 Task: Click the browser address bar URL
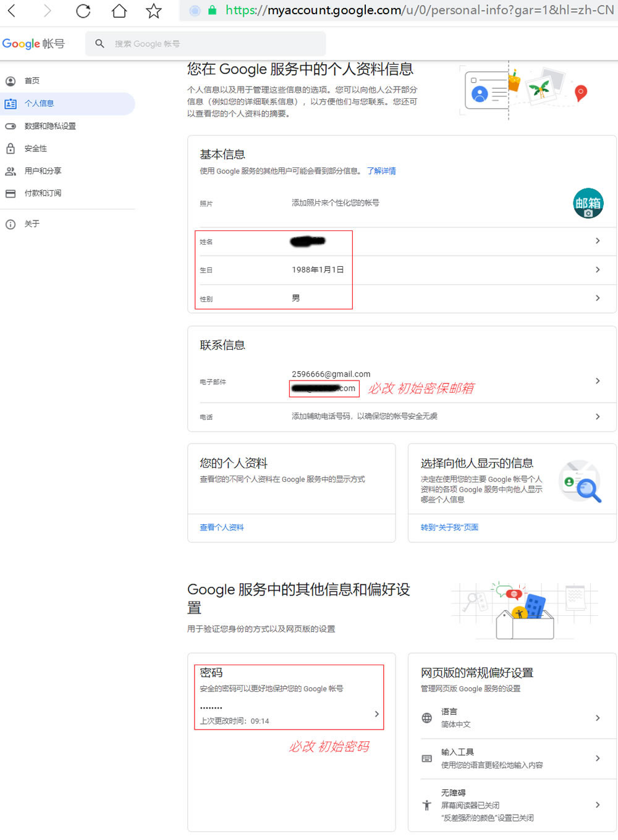[x=419, y=10]
